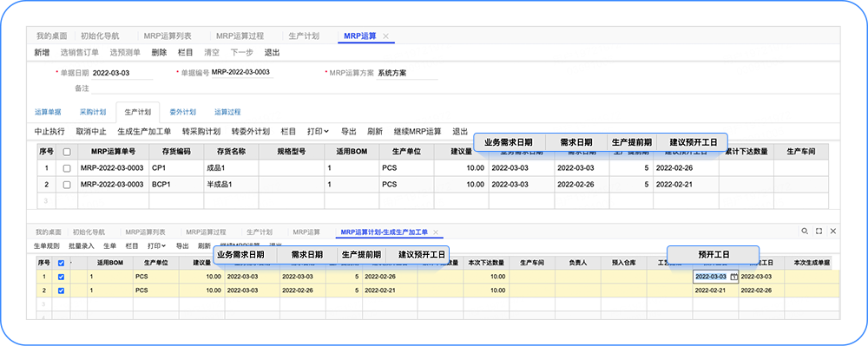Open the 打印 dropdown in production plan toolbar

319,132
